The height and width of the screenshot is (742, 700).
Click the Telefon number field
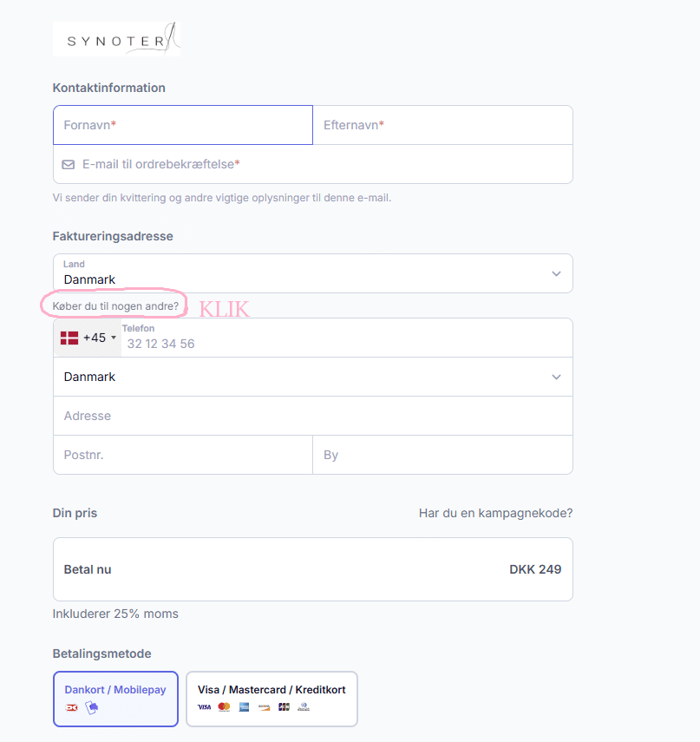(347, 344)
